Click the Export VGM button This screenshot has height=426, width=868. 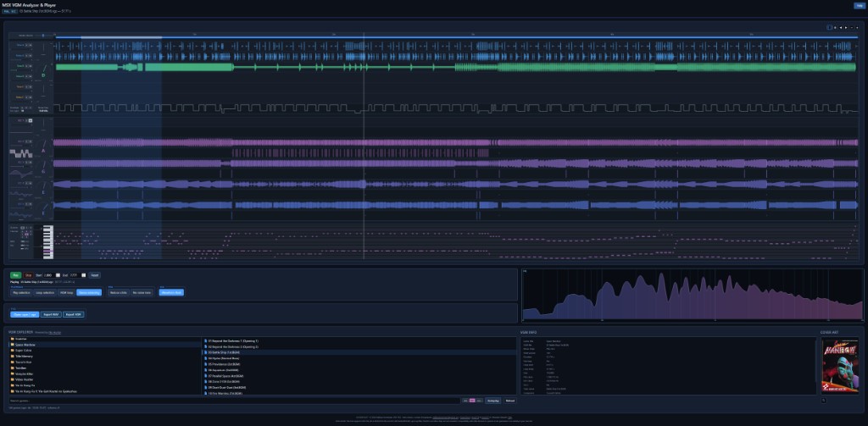(73, 314)
